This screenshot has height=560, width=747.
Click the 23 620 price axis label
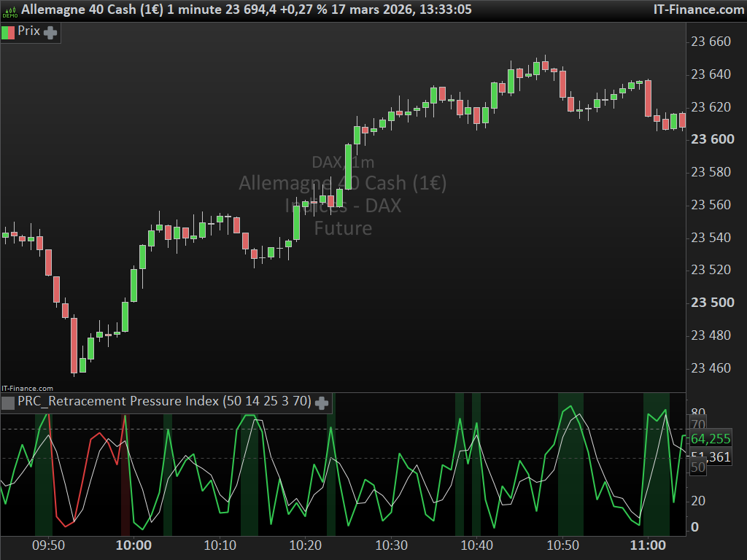pyautogui.click(x=711, y=107)
